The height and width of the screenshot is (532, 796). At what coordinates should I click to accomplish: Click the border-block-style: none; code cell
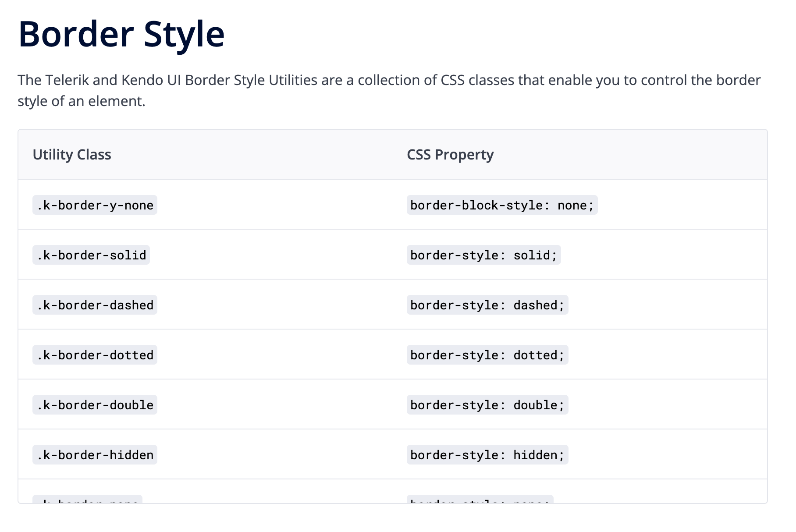502,205
